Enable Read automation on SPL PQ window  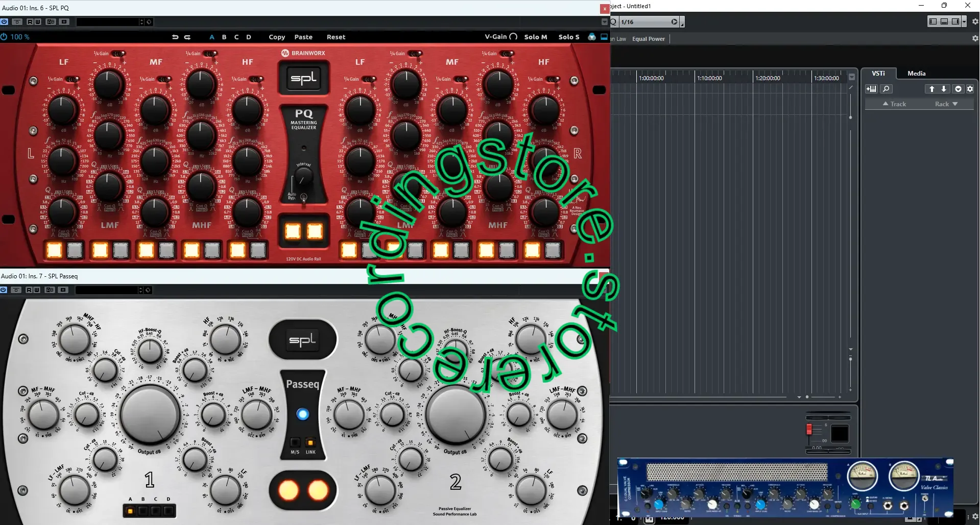[x=30, y=22]
